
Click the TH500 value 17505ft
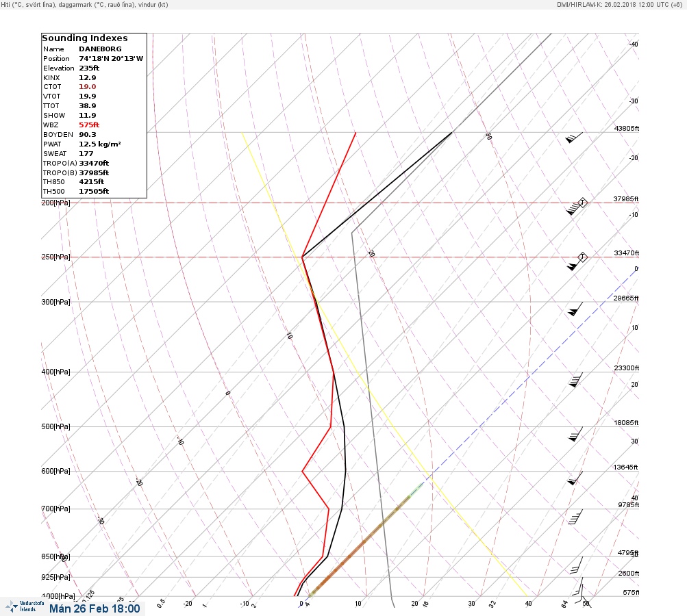pos(94,192)
